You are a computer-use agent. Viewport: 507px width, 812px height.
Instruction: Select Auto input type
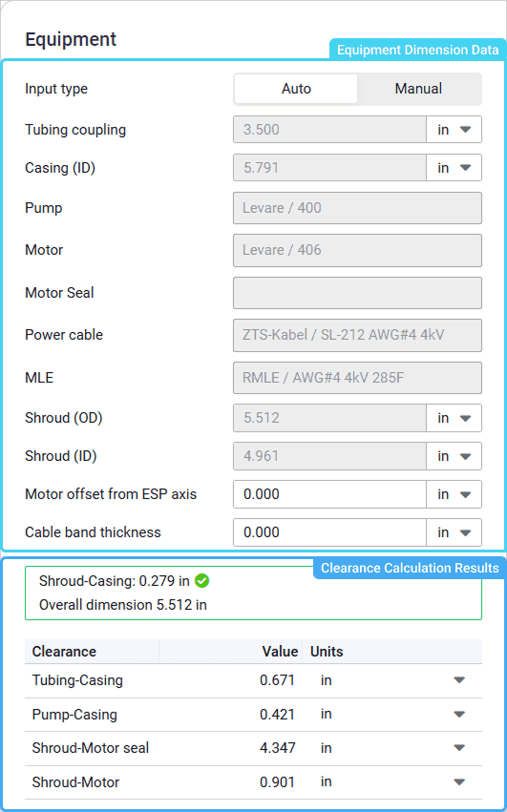(x=296, y=89)
